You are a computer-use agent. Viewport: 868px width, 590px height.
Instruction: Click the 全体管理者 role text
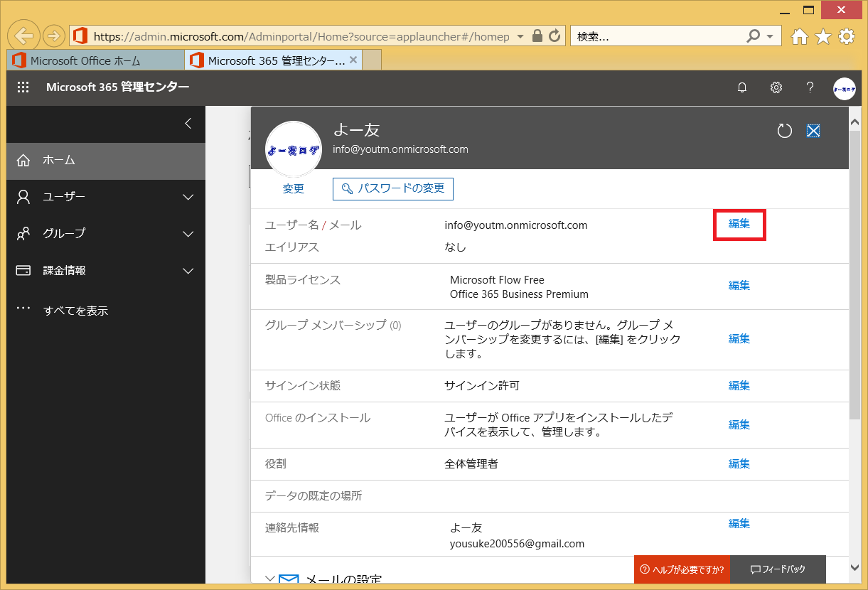point(471,464)
